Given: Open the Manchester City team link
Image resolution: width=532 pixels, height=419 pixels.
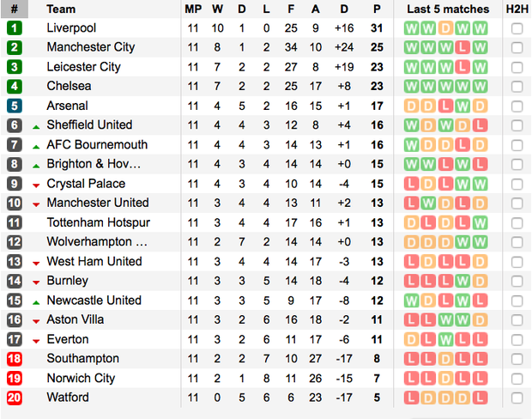Looking at the screenshot, I should [90, 47].
